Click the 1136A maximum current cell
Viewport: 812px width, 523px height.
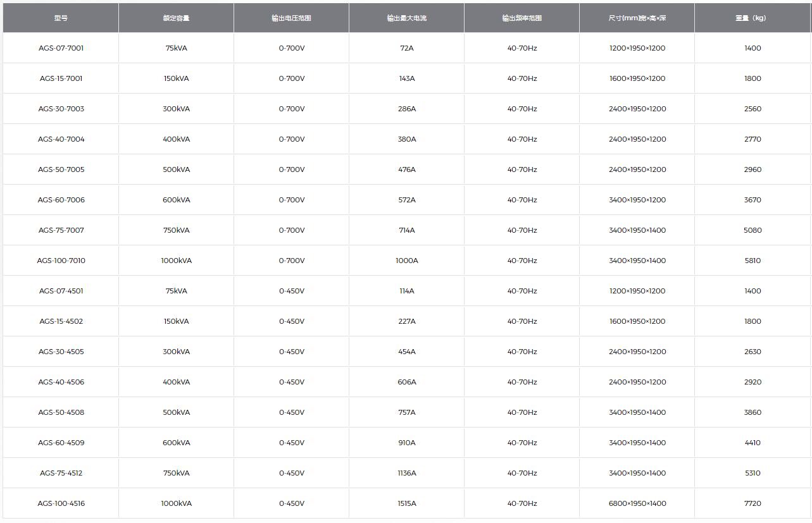click(x=406, y=473)
